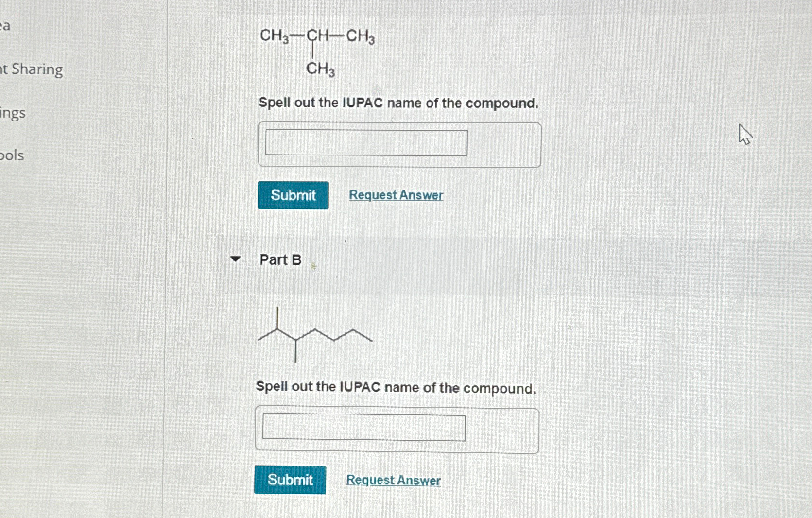Open Settings in the left sidebar
Image resolution: width=812 pixels, height=518 pixels.
(x=13, y=113)
